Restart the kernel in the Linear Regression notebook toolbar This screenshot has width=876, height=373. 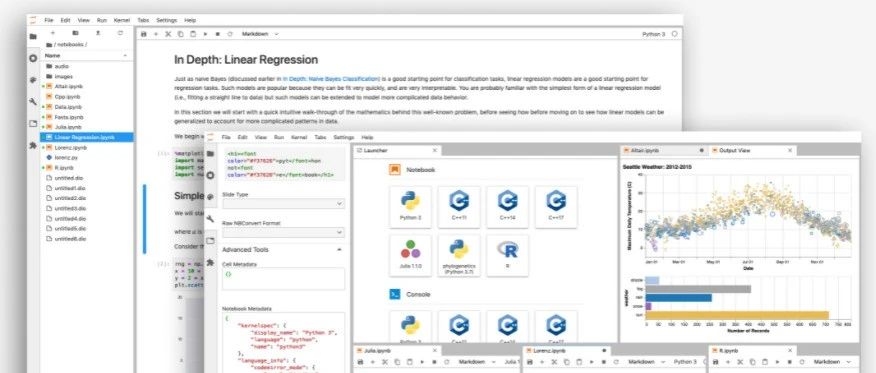(x=230, y=34)
